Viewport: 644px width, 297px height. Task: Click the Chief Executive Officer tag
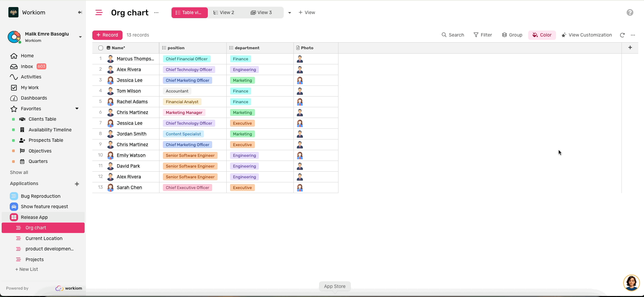(187, 188)
